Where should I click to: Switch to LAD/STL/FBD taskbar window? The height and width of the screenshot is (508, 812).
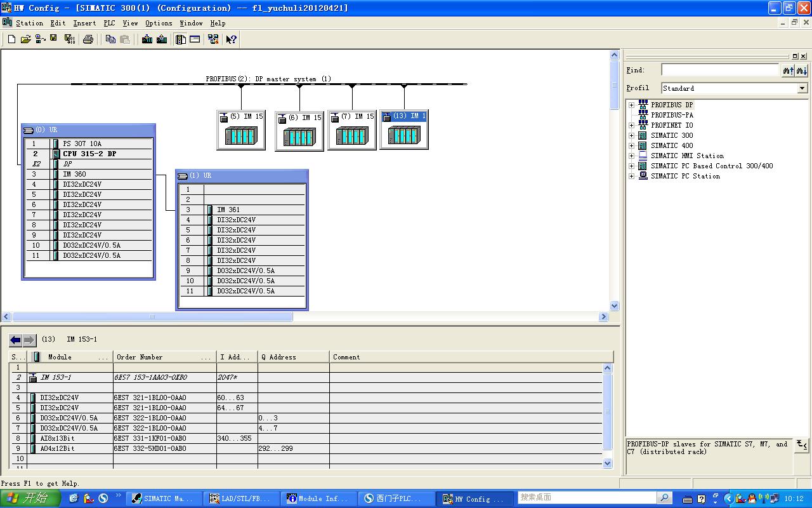pos(242,499)
